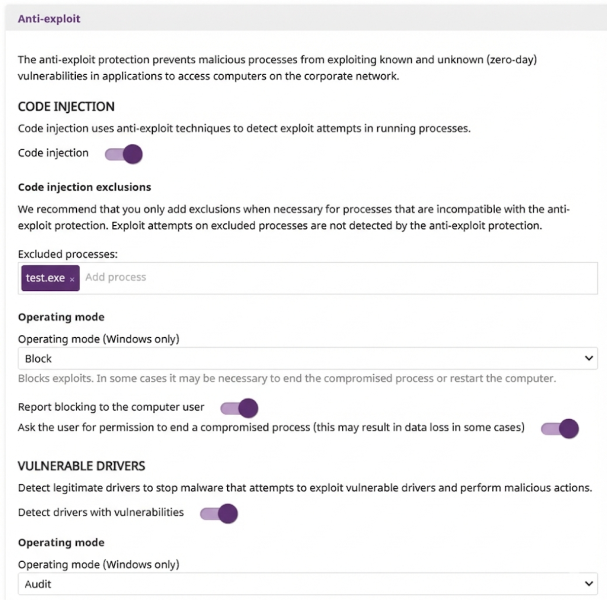Click the Code injection toggle label text
Image resolution: width=607 pixels, height=600 pixels.
click(53, 153)
